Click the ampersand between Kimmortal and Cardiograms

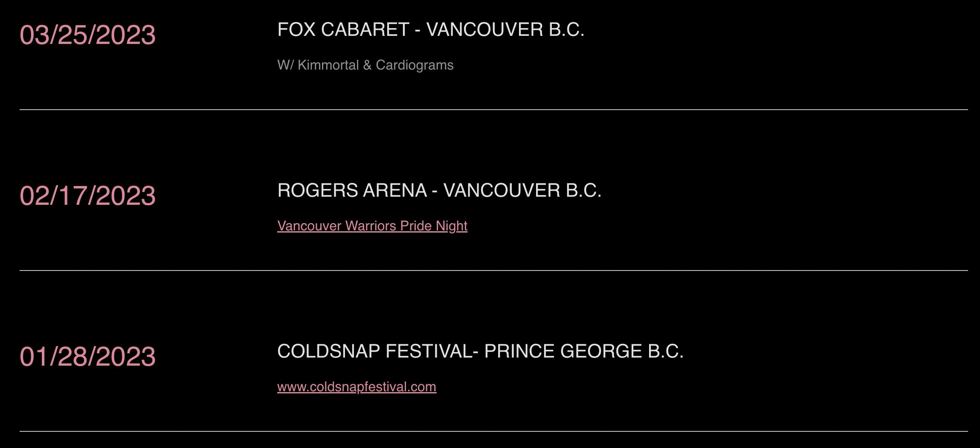click(367, 65)
